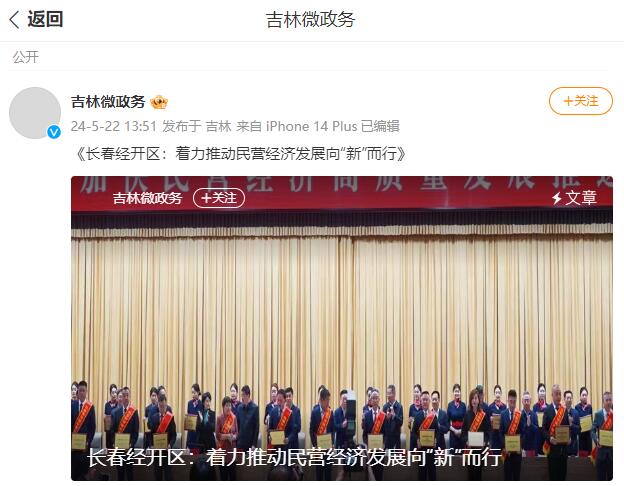Click the 返回 back label
The image size is (624, 486).
pos(45,19)
